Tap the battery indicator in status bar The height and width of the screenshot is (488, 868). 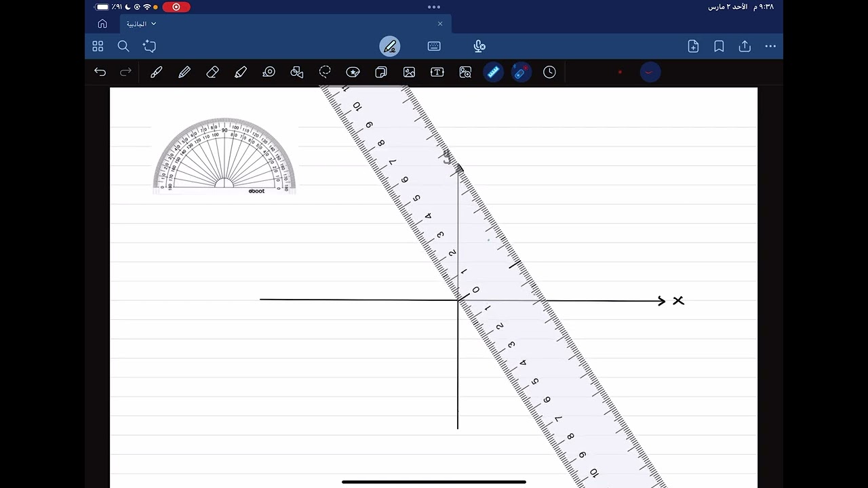point(102,7)
